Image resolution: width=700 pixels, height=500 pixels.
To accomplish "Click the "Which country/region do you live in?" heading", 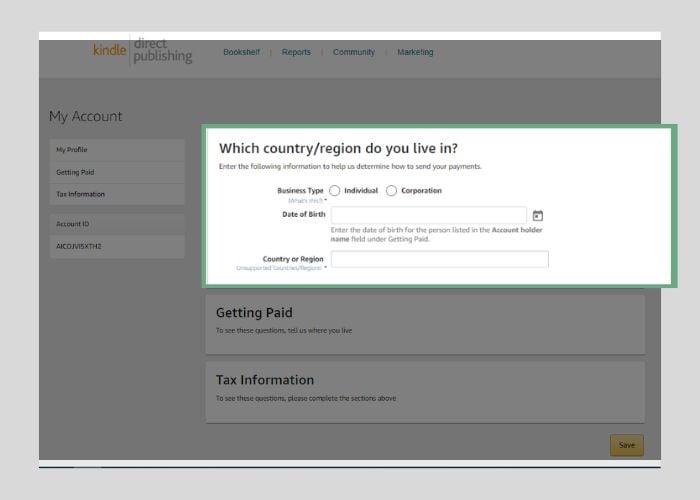I will pyautogui.click(x=338, y=148).
